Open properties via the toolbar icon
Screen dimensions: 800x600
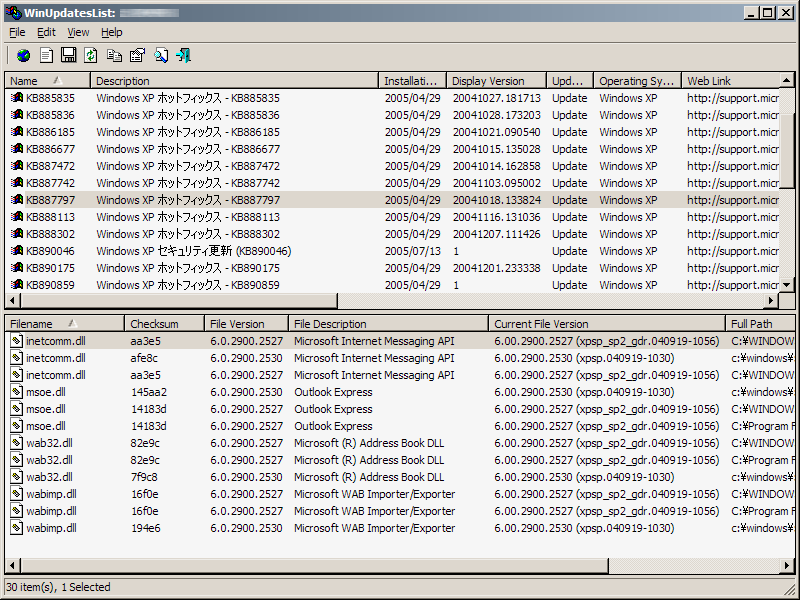(137, 55)
